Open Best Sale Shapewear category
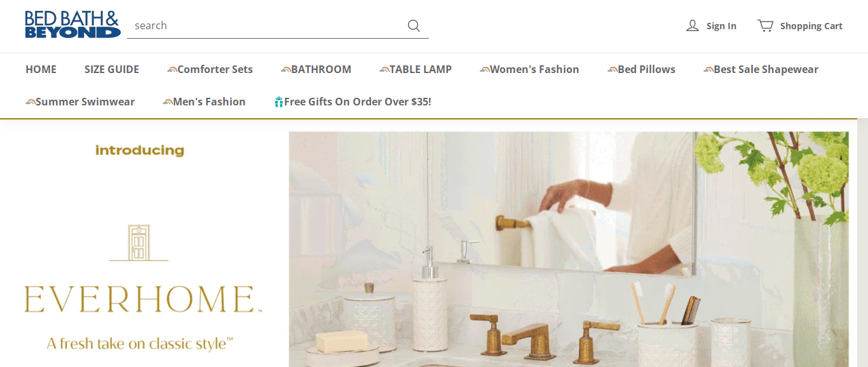Image resolution: width=868 pixels, height=367 pixels. (766, 69)
